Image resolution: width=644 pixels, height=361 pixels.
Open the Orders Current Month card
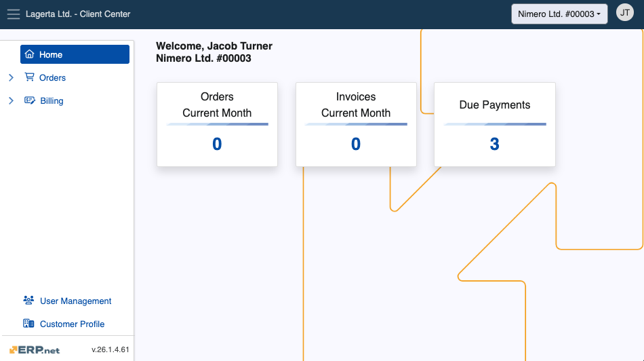[x=218, y=125]
